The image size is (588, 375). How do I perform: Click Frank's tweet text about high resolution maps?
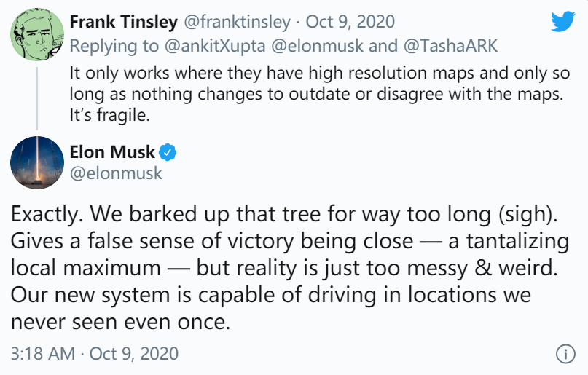(319, 94)
